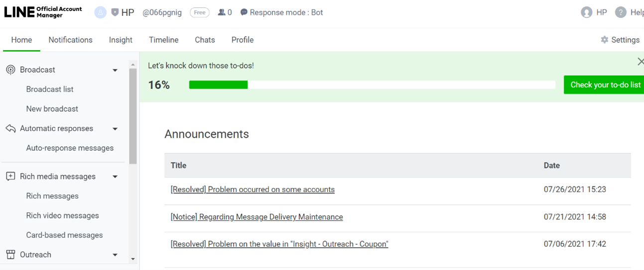644x270 pixels.
Task: Click the friends count icon
Action: click(222, 12)
